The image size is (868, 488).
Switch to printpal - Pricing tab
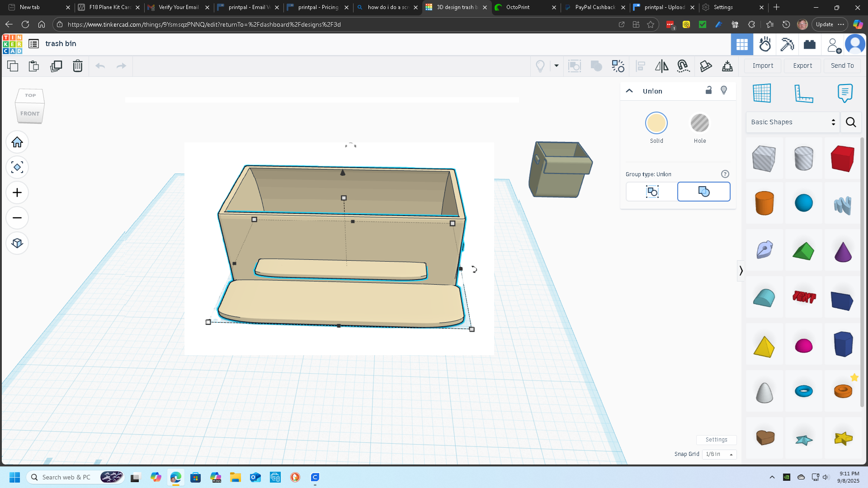tap(318, 7)
